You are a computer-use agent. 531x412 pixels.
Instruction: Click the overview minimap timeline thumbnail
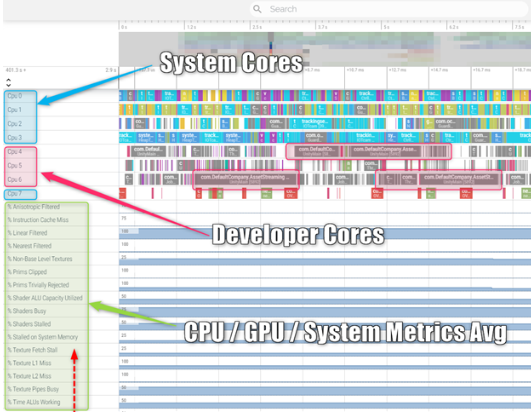324,49
